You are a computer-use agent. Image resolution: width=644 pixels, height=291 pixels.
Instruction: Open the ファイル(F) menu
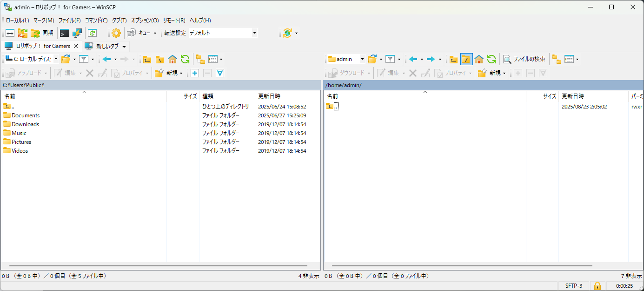[69, 20]
